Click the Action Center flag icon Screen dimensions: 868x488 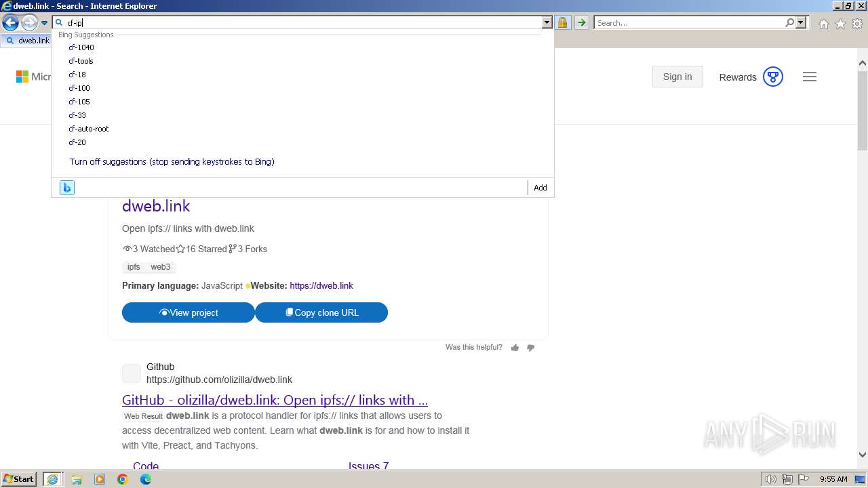[804, 479]
